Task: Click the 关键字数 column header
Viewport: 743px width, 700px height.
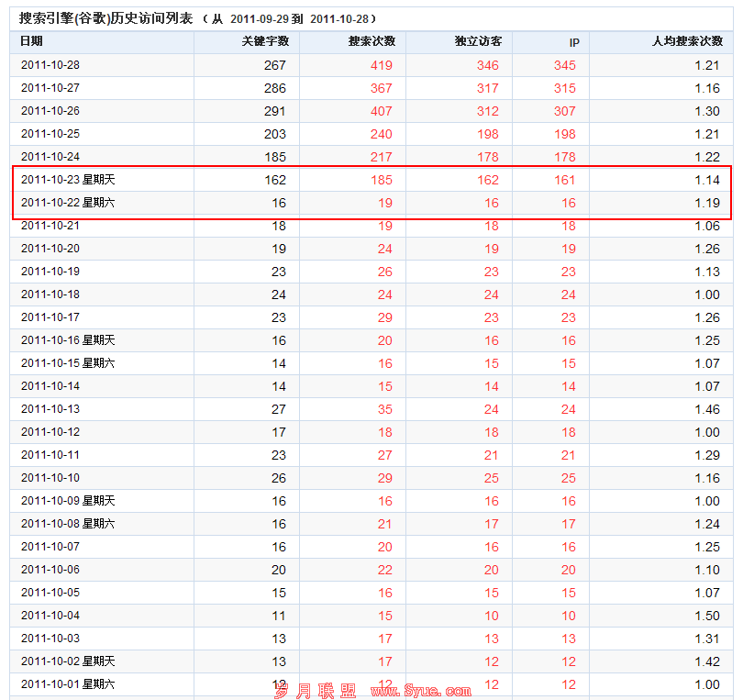Action: (x=265, y=41)
